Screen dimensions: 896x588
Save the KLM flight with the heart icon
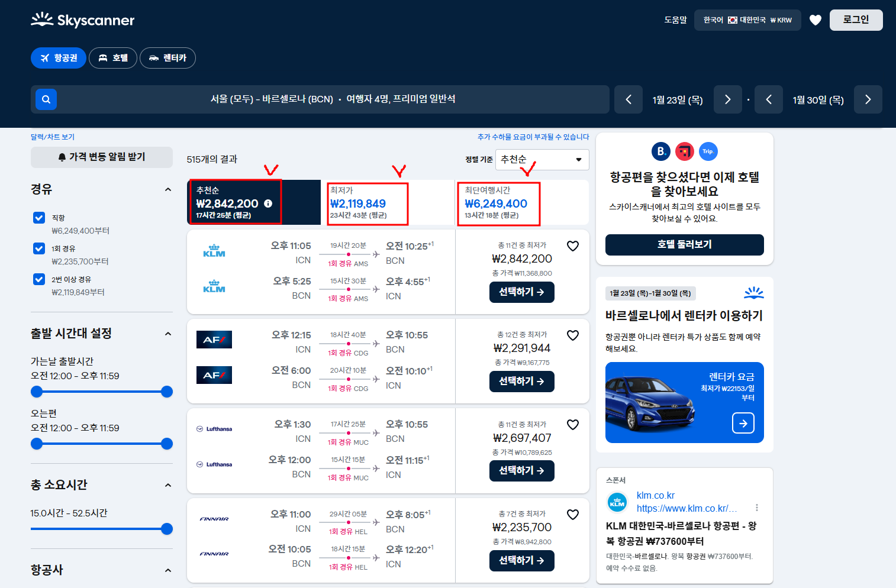pos(572,245)
